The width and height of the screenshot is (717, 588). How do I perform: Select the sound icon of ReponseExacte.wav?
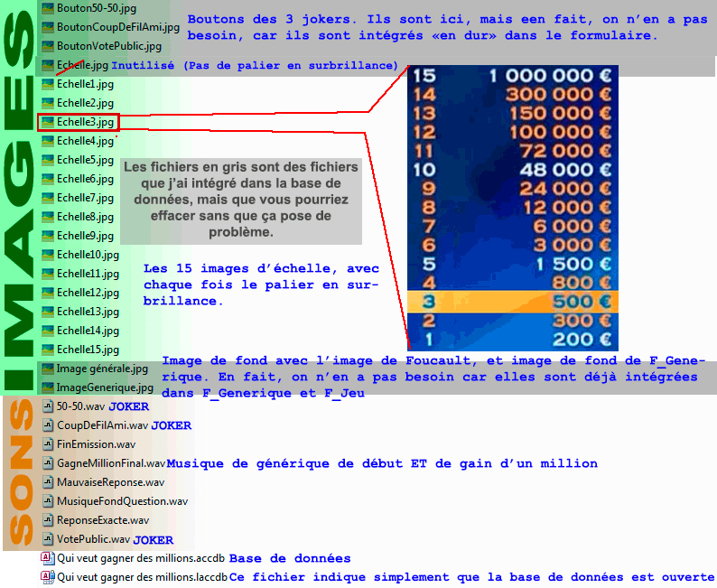click(x=48, y=520)
